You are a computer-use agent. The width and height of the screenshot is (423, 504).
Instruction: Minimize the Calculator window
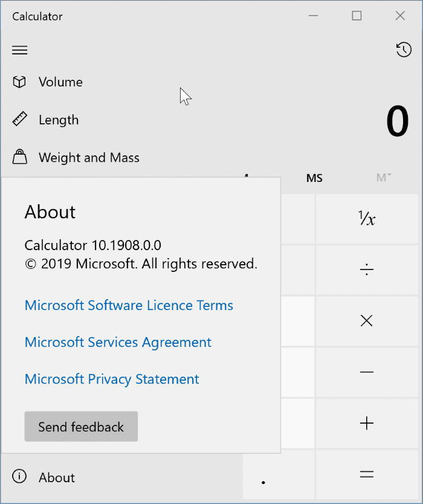coord(313,16)
